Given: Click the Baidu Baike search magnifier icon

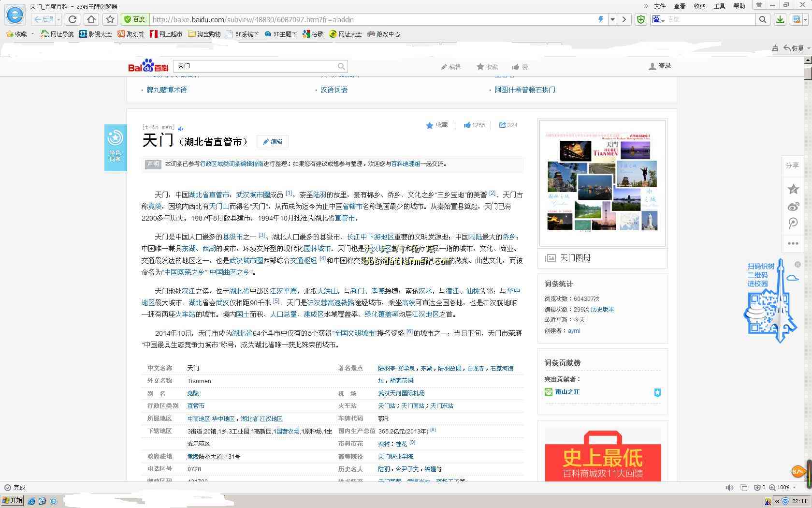Looking at the screenshot, I should tap(341, 66).
